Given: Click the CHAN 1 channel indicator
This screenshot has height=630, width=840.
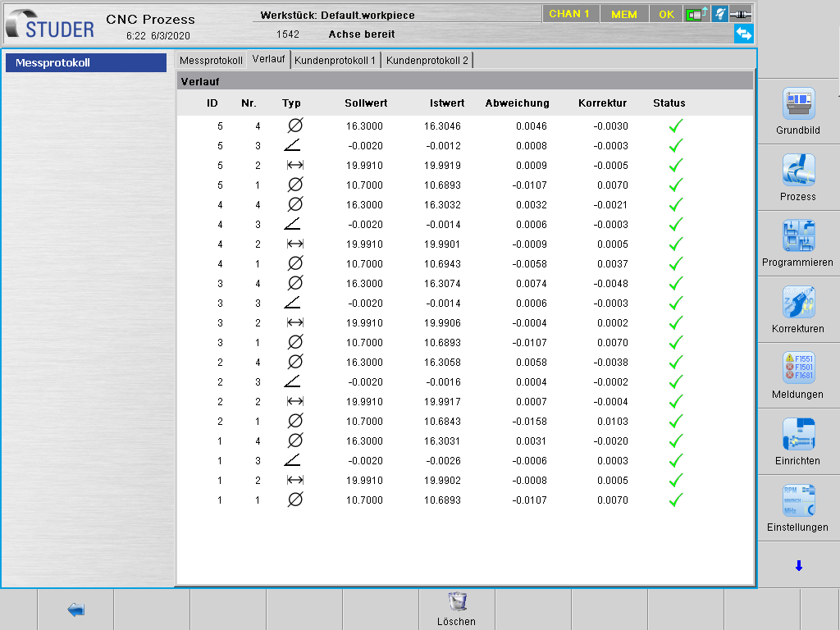Looking at the screenshot, I should click(569, 14).
